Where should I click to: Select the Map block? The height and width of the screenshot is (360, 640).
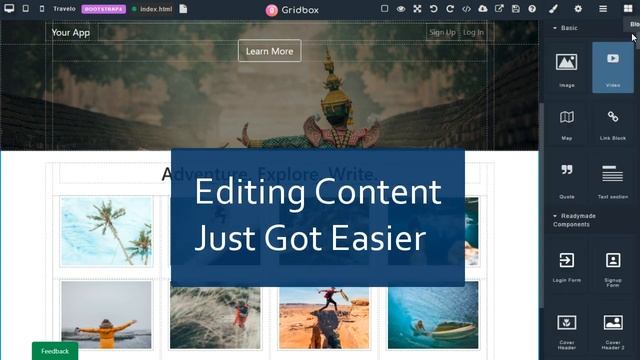click(567, 123)
